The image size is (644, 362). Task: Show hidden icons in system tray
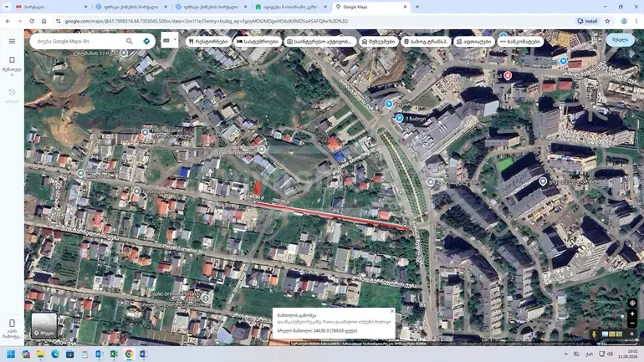point(565,354)
